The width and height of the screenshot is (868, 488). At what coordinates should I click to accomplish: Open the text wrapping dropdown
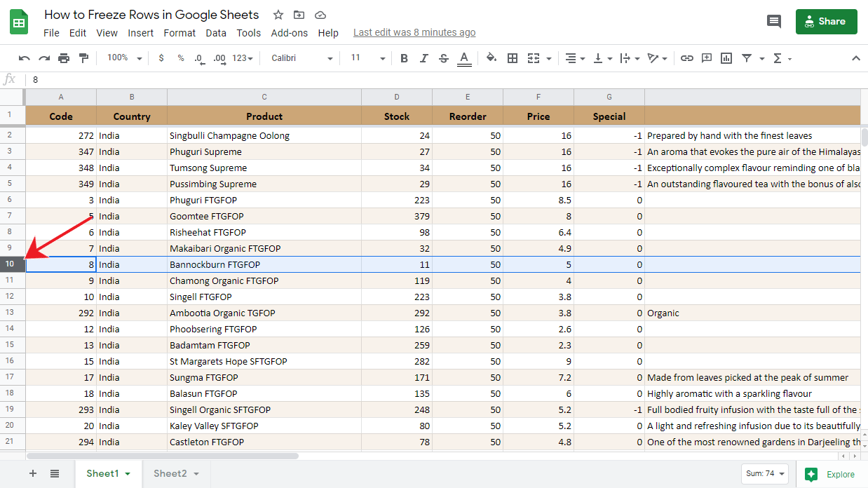pyautogui.click(x=630, y=58)
